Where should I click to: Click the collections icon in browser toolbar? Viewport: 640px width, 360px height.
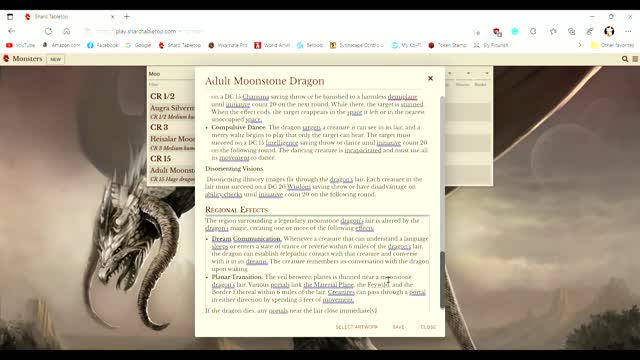tap(571, 31)
